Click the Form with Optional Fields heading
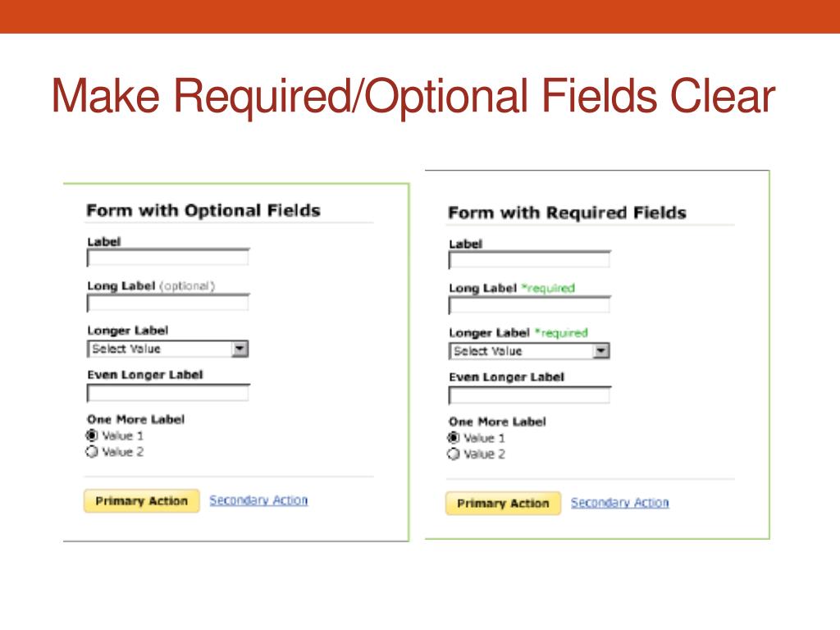This screenshot has height=630, width=840. click(203, 211)
